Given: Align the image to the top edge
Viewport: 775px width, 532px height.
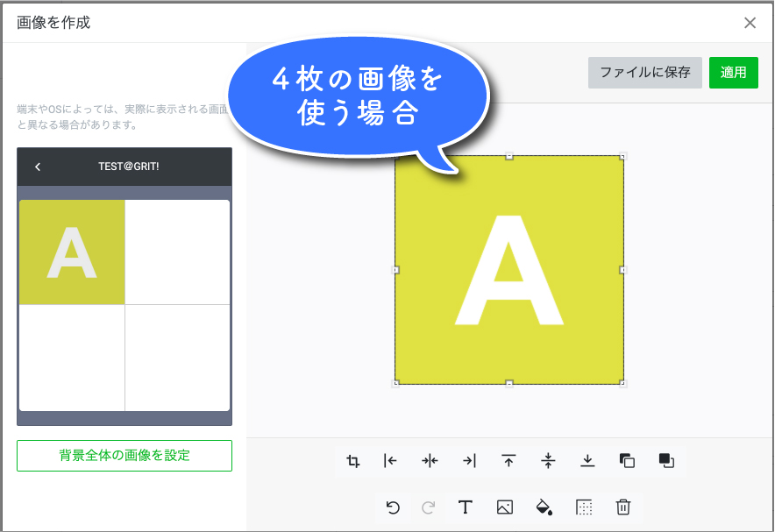Looking at the screenshot, I should click(x=508, y=461).
